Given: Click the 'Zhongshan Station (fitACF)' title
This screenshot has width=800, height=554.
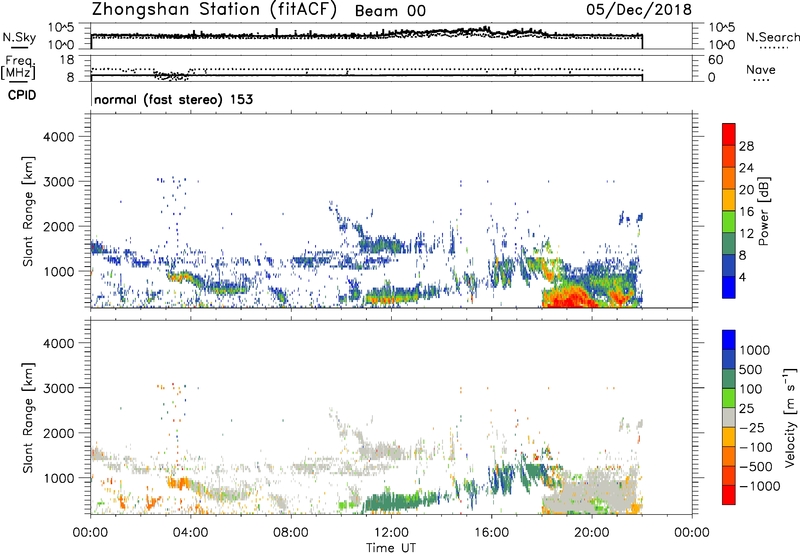Looking at the screenshot, I should pos(214,10).
